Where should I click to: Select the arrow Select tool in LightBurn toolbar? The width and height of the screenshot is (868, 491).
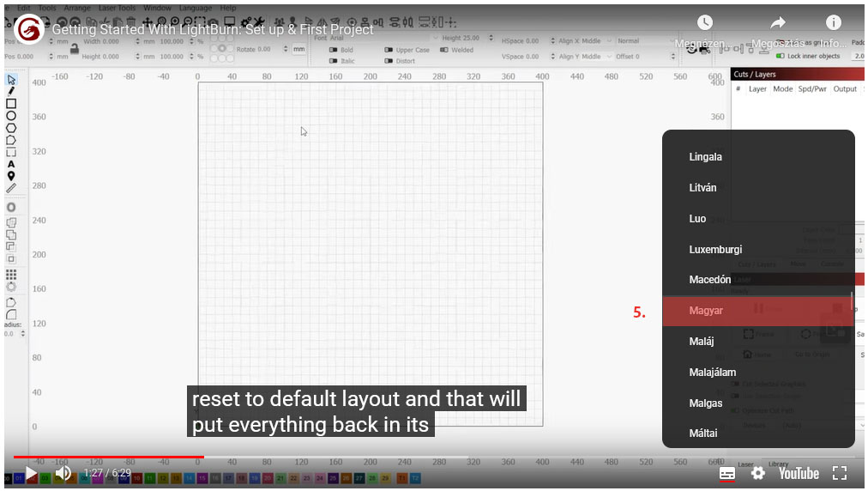[x=11, y=80]
